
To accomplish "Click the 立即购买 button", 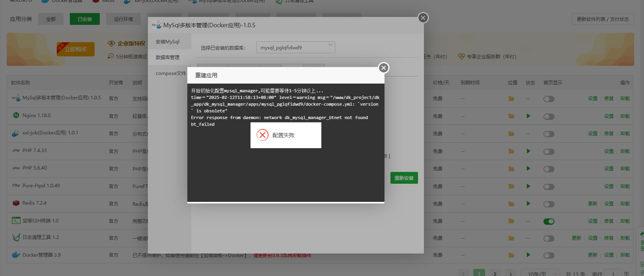I will pos(76,49).
